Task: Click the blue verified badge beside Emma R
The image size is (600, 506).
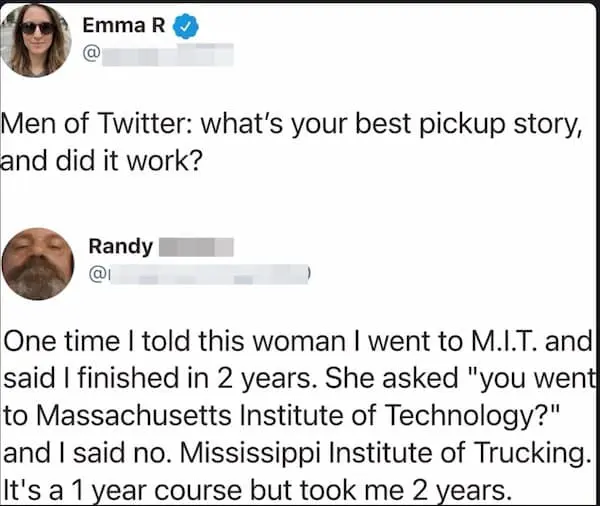Action: (x=186, y=28)
